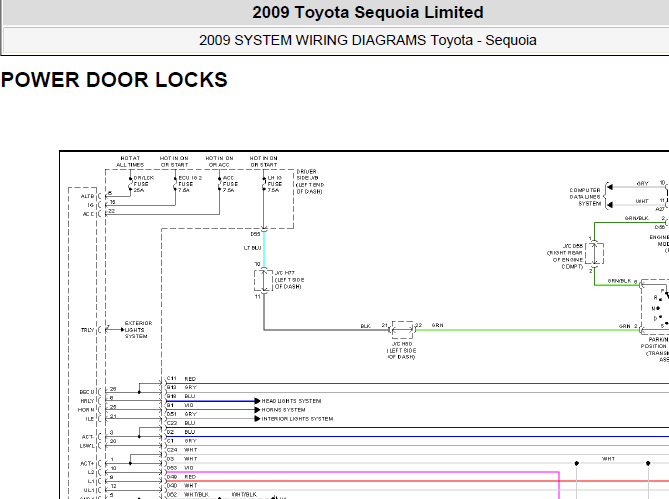Click the 'D2 BLU' connector label

[x=181, y=432]
